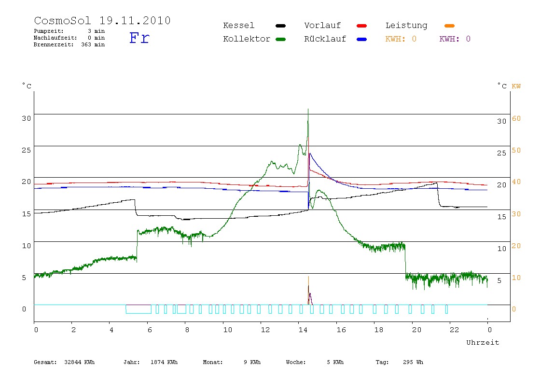Click the blue Rücklauf legend color marker
The image size is (554, 392).
[362, 39]
